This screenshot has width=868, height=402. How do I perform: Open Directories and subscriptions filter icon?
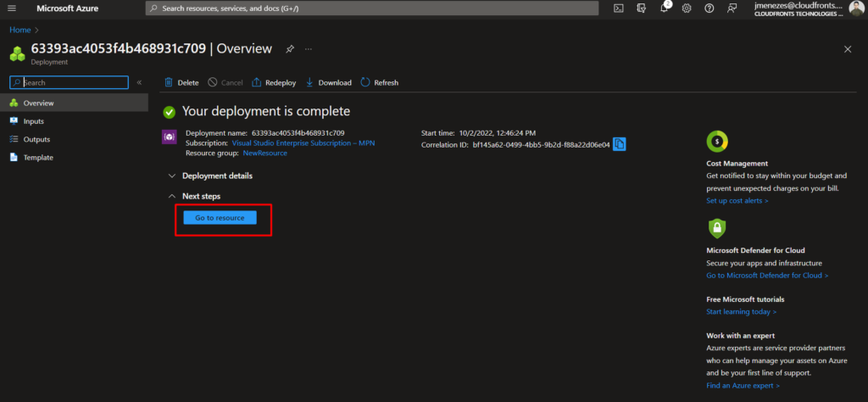642,8
